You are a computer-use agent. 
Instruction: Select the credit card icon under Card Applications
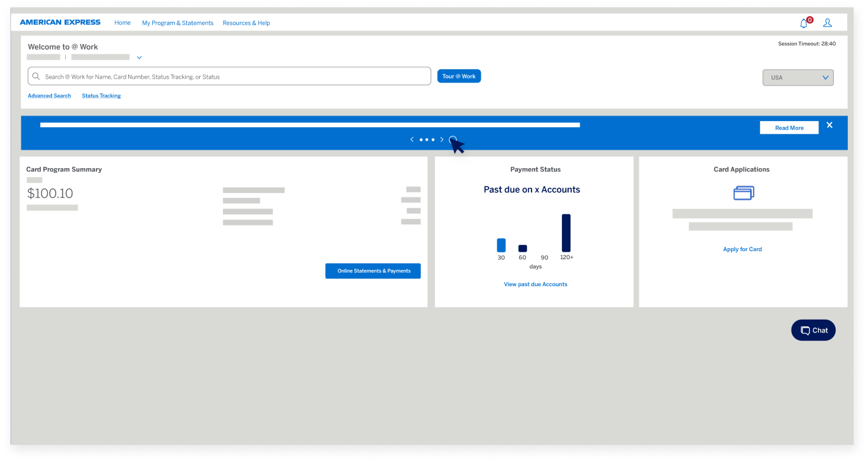pos(743,193)
